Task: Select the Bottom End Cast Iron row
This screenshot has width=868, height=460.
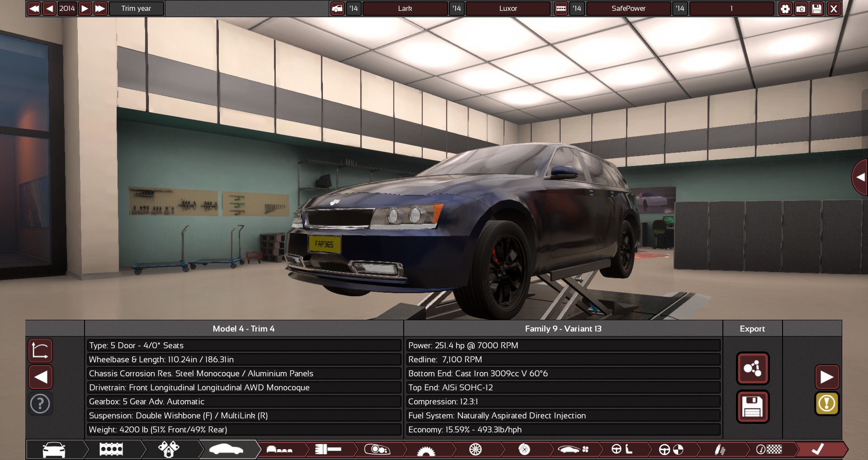Action: (563, 374)
